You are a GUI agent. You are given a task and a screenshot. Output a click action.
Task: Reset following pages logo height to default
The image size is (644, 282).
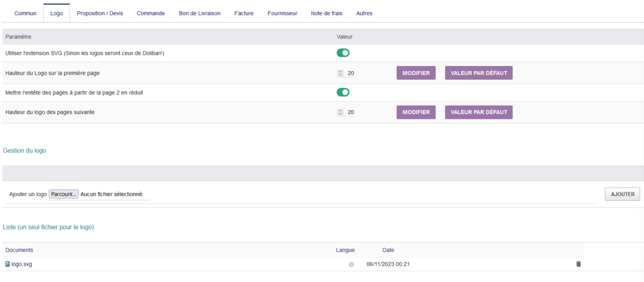coord(479,112)
